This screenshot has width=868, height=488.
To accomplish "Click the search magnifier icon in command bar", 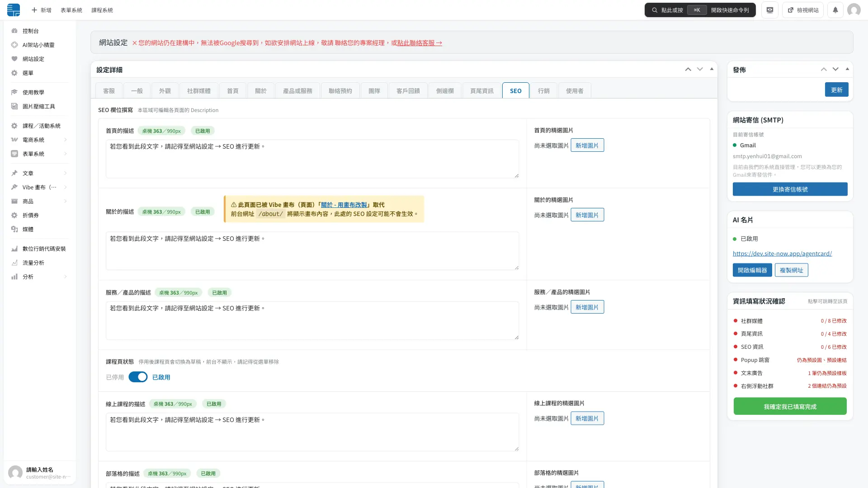I will (654, 10).
